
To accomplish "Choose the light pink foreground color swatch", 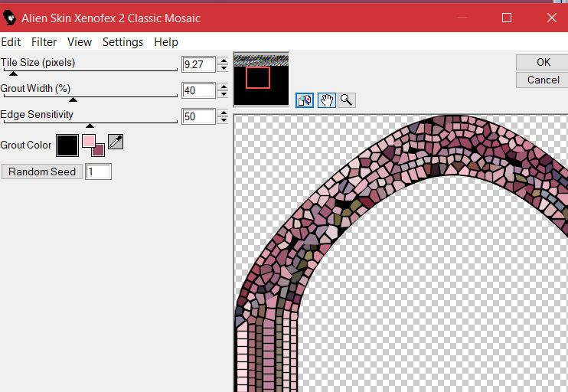I will click(x=88, y=141).
